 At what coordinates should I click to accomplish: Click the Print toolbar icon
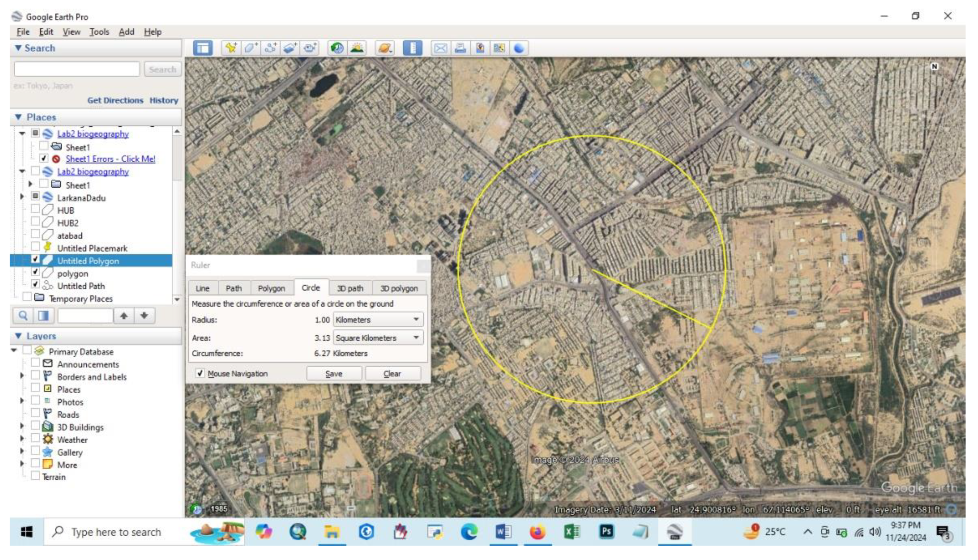pyautogui.click(x=460, y=48)
